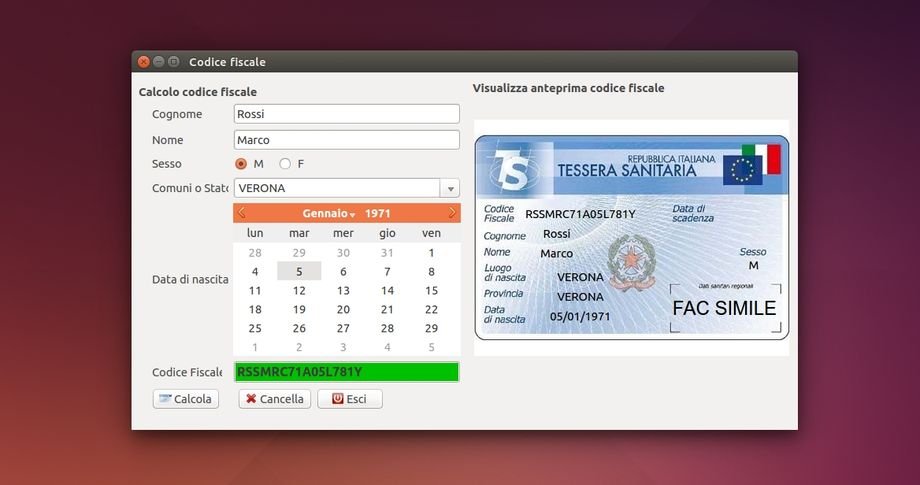Image resolution: width=920 pixels, height=485 pixels.
Task: Click the Calcola button
Action: tap(185, 399)
